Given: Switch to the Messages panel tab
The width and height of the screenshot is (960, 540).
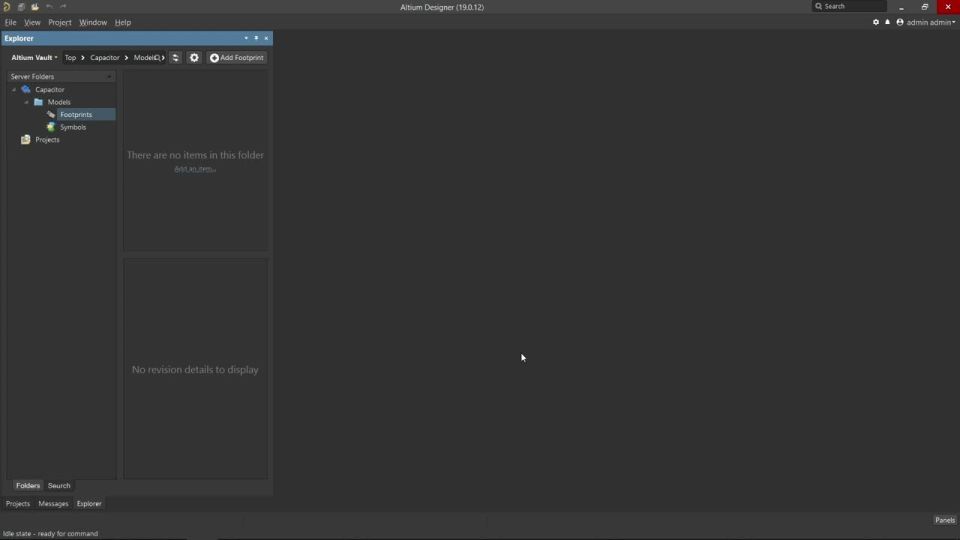Looking at the screenshot, I should (x=53, y=504).
